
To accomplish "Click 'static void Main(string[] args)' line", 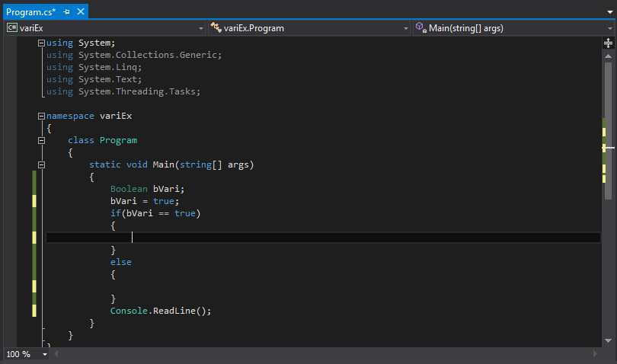I will pos(171,164).
